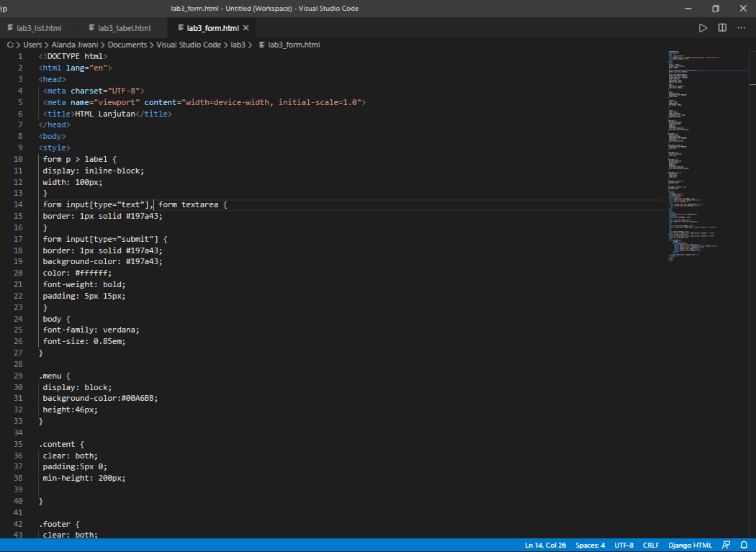Click lab3_form.html in the breadcrumb
The width and height of the screenshot is (756, 552).
pos(289,45)
